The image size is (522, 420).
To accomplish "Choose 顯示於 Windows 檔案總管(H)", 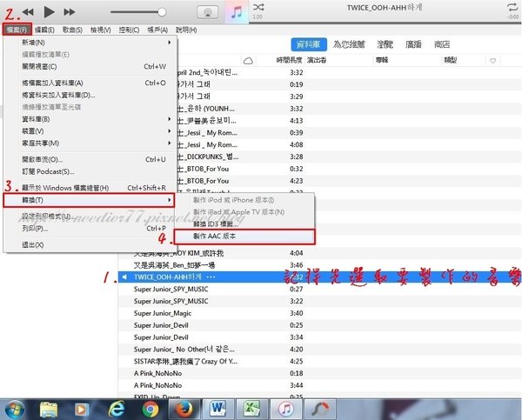I will [x=90, y=188].
